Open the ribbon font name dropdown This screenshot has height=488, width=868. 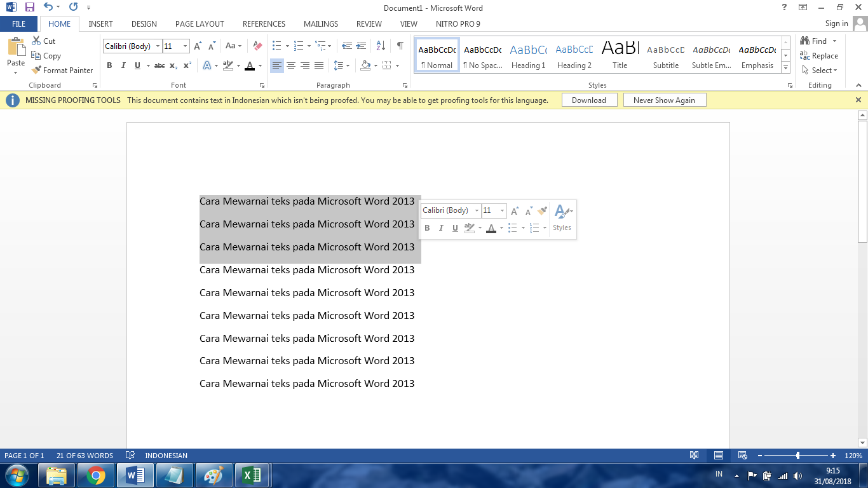[158, 46]
